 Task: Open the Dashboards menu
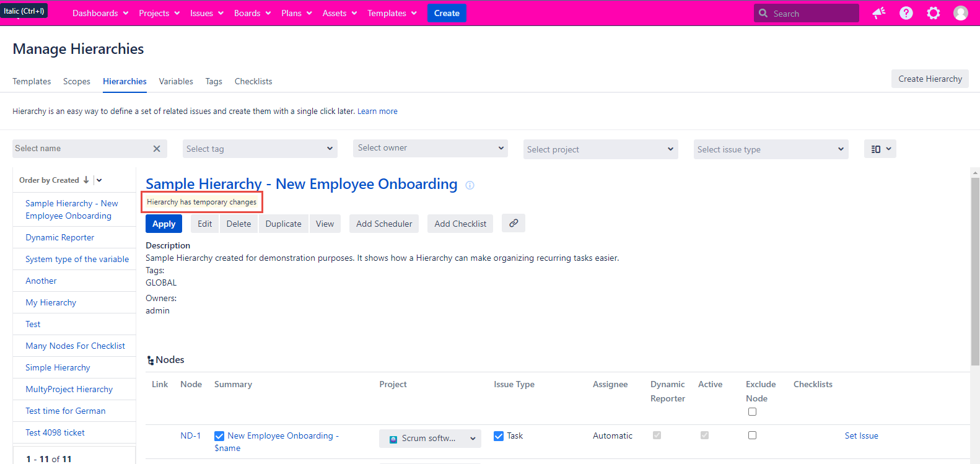point(100,13)
